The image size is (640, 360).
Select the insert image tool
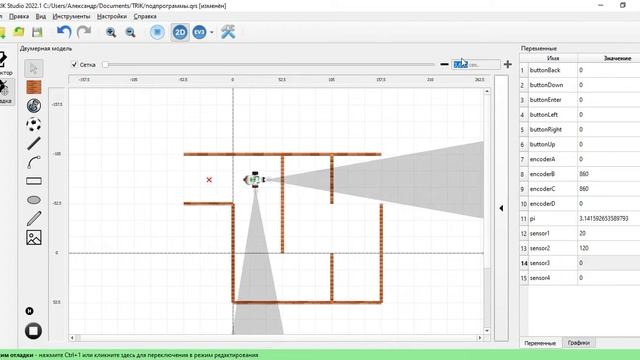point(34,238)
